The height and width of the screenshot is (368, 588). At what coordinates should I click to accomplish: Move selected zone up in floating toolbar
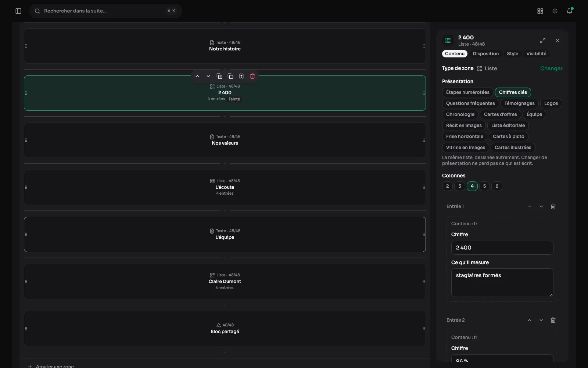(x=197, y=76)
